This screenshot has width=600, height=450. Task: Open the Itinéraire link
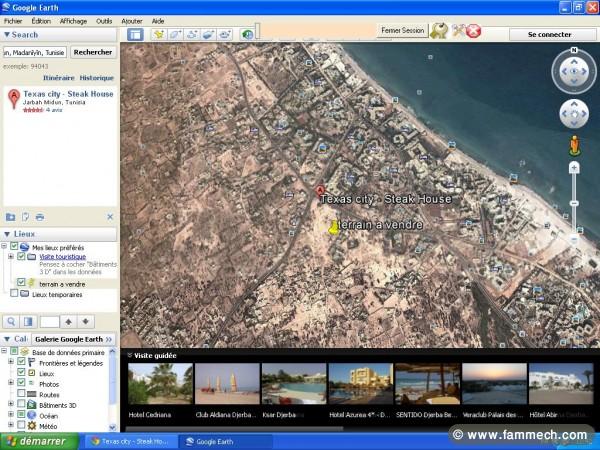tap(59, 78)
